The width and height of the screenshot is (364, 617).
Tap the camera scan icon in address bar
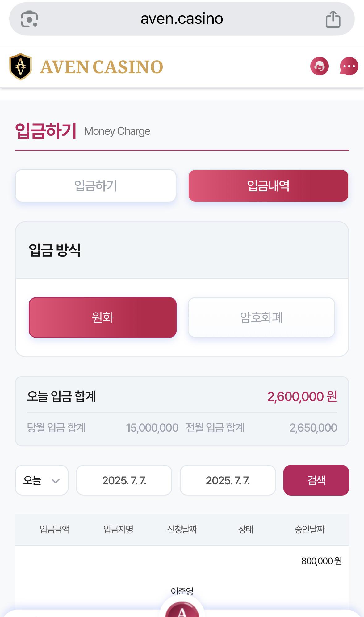[29, 19]
